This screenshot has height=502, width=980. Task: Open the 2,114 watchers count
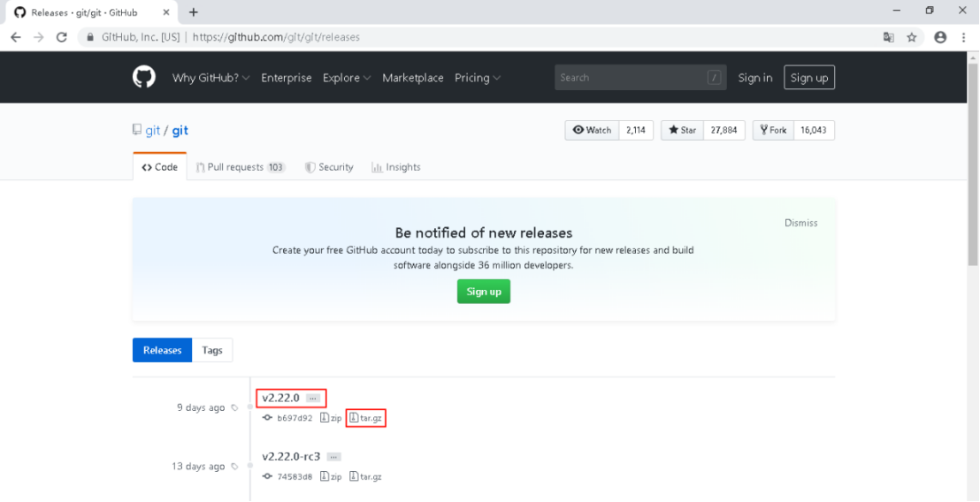[x=636, y=130]
